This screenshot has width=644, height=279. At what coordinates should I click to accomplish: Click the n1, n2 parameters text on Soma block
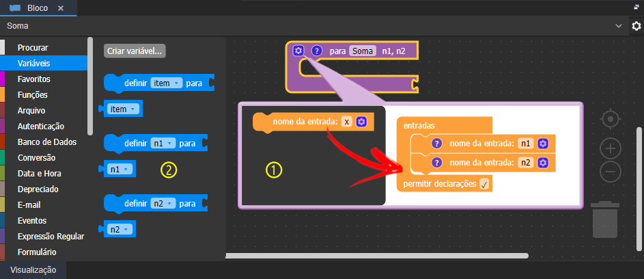pos(394,51)
